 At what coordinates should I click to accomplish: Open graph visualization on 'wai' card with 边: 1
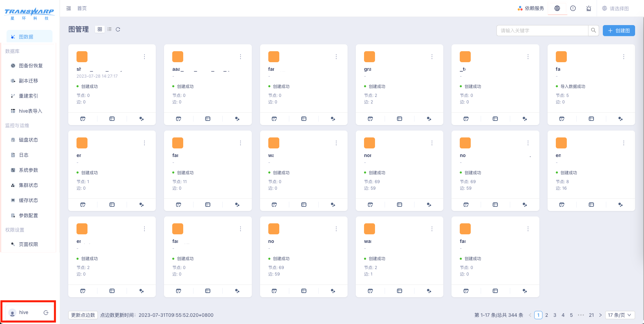[x=429, y=291]
